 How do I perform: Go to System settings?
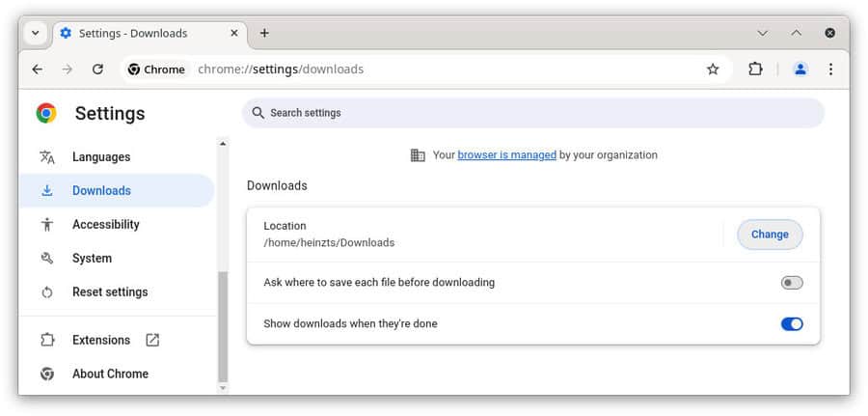point(92,259)
